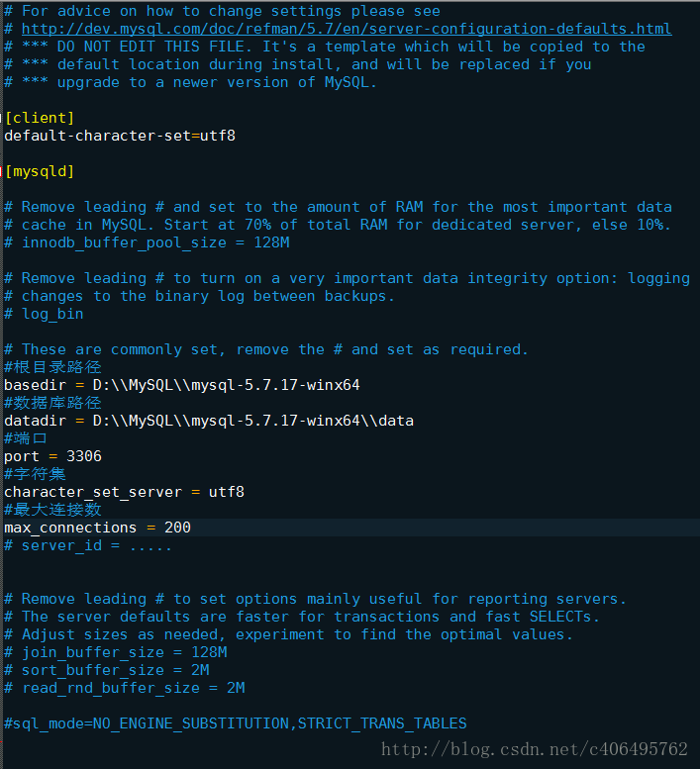This screenshot has height=769, width=700.
Task: Click the basedir path value
Action: (218, 385)
